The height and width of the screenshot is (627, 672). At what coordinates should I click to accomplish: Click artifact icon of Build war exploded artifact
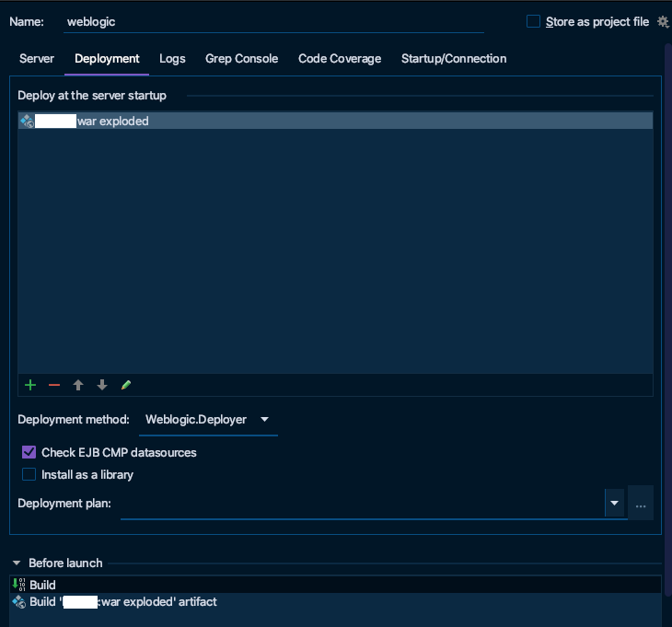pyautogui.click(x=18, y=602)
